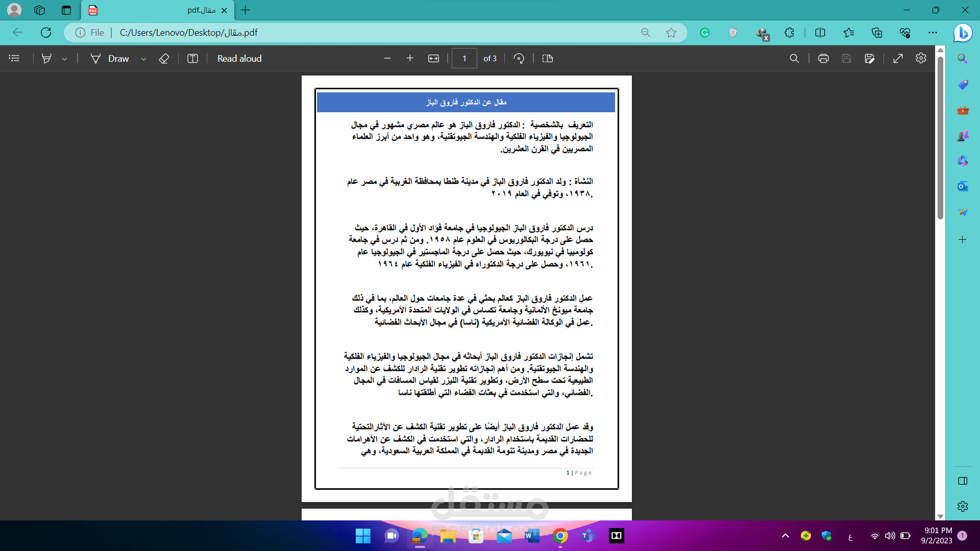The height and width of the screenshot is (551, 980).
Task: Switch to Page view layout
Action: 548,59
